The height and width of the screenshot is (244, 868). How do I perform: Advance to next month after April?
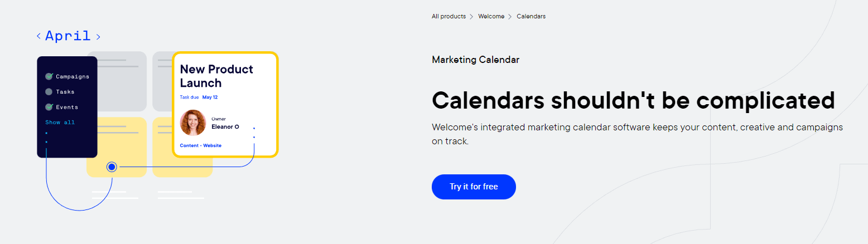(98, 36)
